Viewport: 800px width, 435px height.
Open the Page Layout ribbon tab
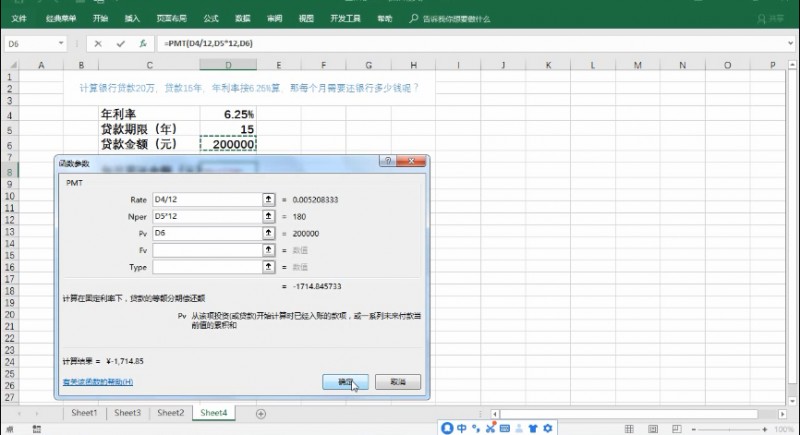click(x=171, y=18)
